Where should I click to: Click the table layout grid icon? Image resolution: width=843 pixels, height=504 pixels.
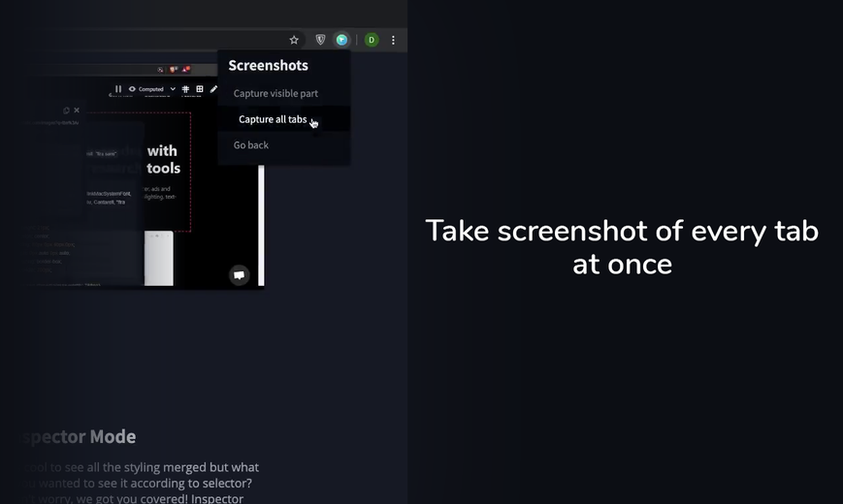[200, 88]
